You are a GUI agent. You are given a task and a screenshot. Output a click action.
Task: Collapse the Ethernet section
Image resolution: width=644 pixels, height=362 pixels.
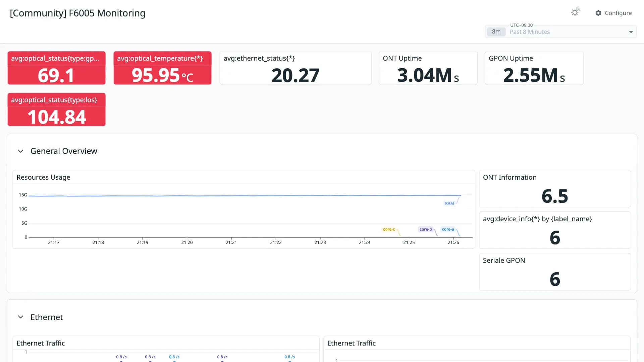coord(20,317)
